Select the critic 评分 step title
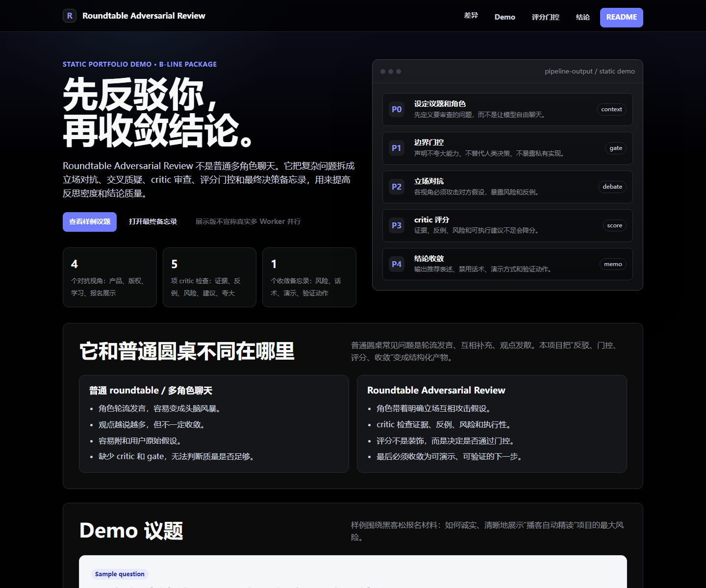This screenshot has width=706, height=588. (x=431, y=220)
